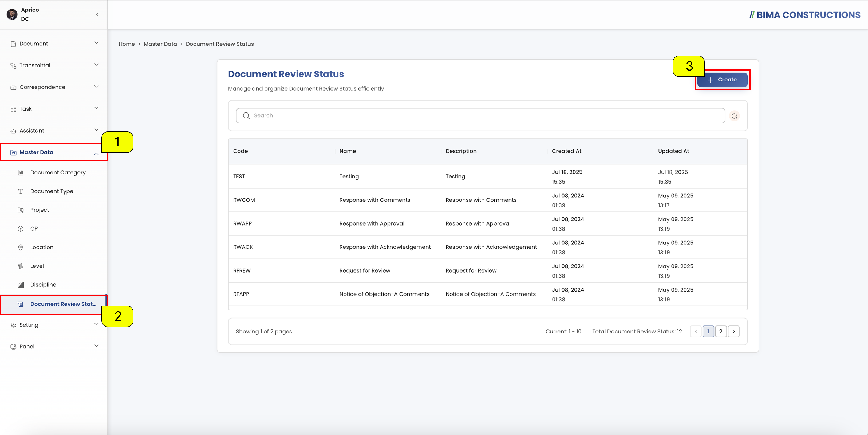Click the current page 1 button
The image size is (868, 435).
tap(708, 332)
